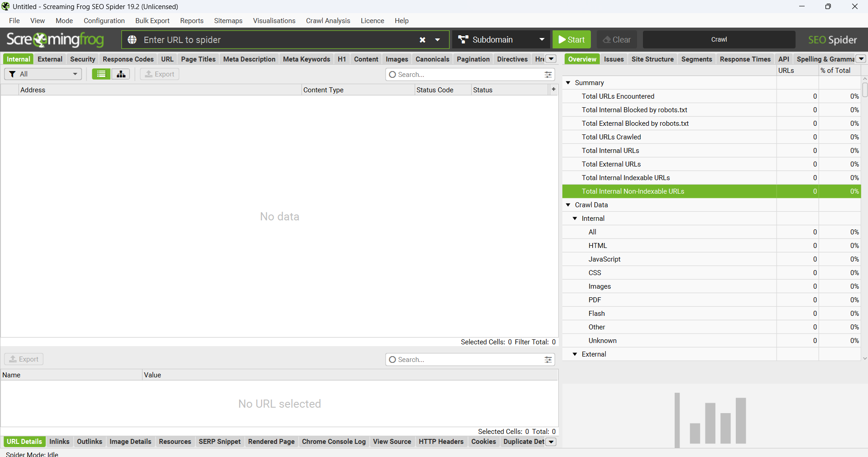Open the HTTP Headers tab
868x457 pixels.
(441, 442)
